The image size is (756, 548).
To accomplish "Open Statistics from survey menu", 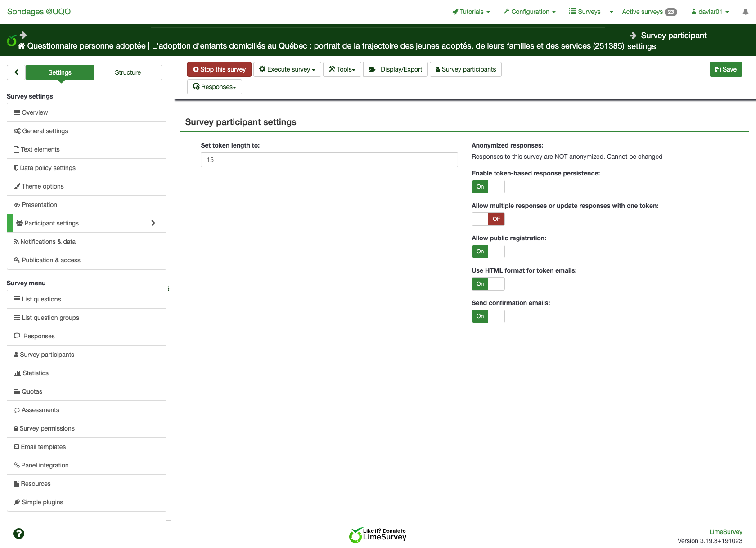I will click(x=36, y=373).
